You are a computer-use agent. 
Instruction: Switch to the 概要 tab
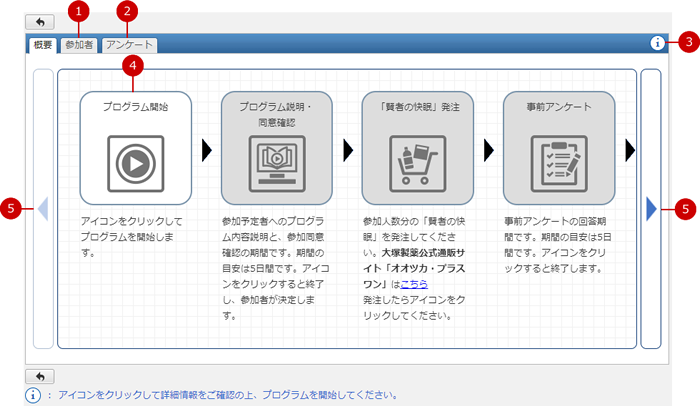(x=43, y=45)
